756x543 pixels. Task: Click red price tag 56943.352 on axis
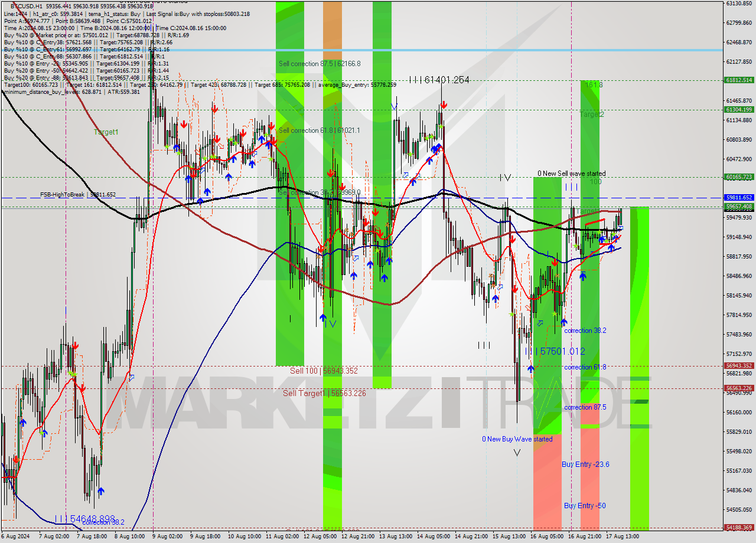pyautogui.click(x=738, y=366)
